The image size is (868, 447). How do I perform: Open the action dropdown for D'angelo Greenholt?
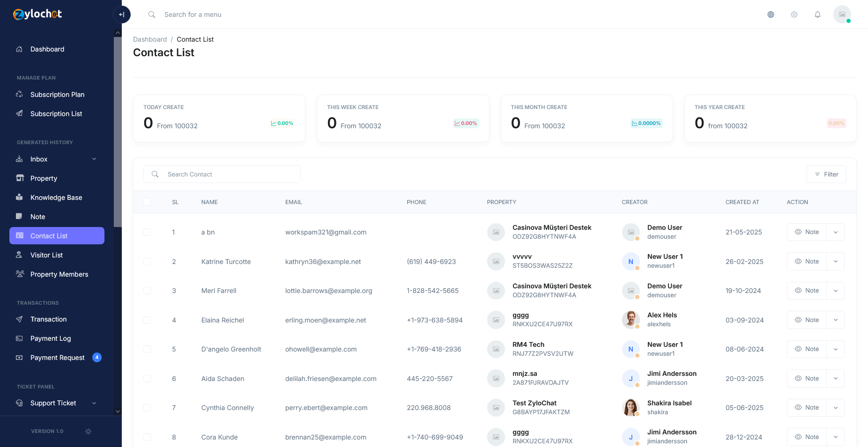point(836,349)
